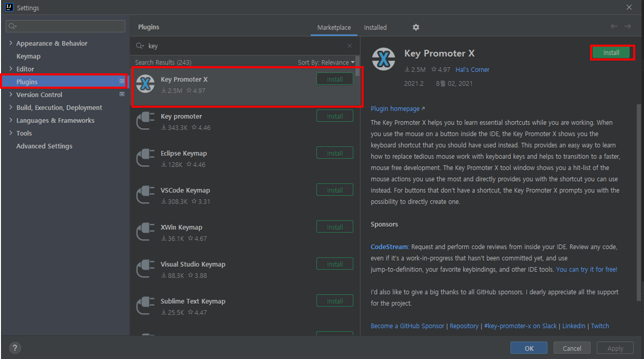Open the LinkedIn link
Screen dimensions: 644x359
coord(574,326)
